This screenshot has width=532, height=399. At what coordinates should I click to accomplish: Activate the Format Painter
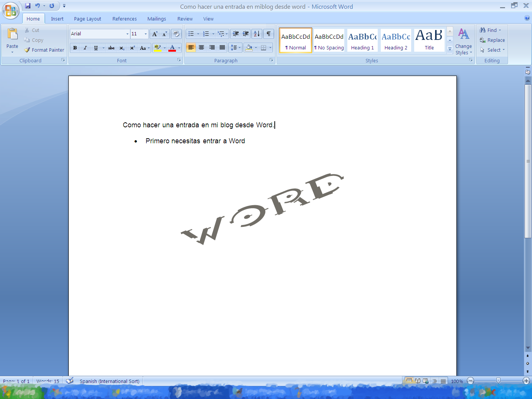point(44,50)
